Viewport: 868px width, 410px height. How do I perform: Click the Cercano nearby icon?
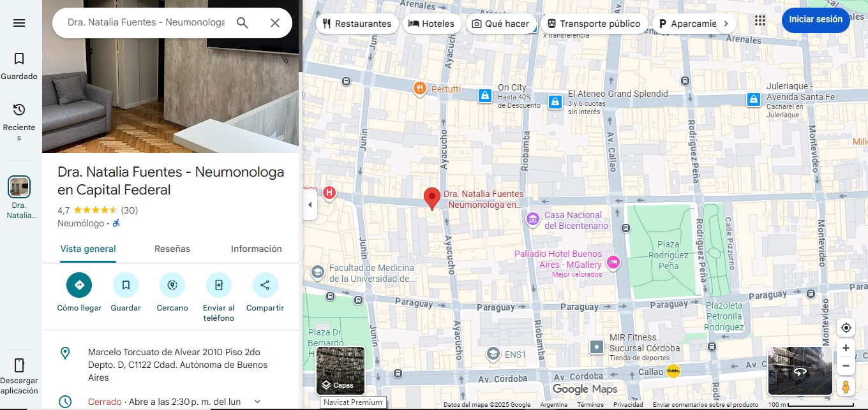(172, 285)
